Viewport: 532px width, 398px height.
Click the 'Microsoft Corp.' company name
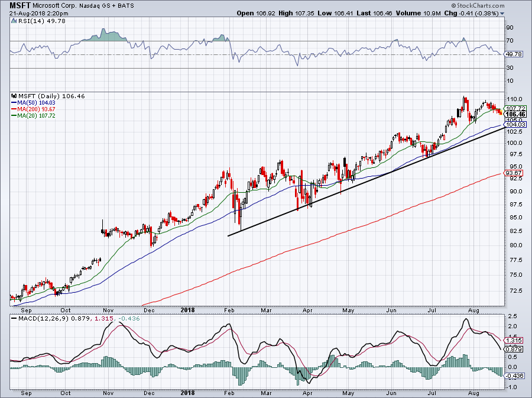pos(54,6)
